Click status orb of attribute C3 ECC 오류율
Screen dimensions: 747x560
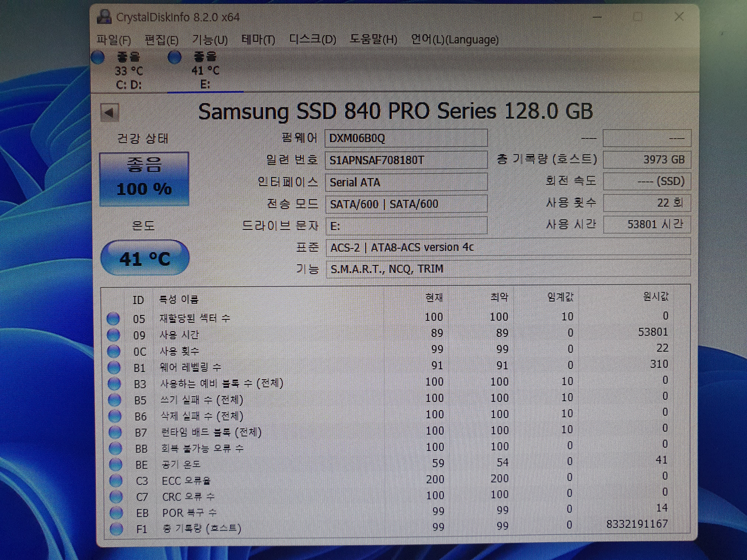click(x=116, y=480)
